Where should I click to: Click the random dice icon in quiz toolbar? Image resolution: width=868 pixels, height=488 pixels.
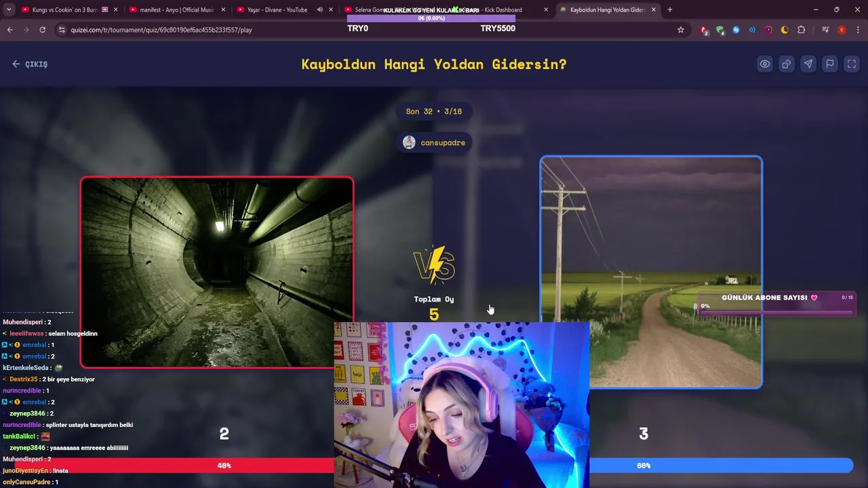786,64
